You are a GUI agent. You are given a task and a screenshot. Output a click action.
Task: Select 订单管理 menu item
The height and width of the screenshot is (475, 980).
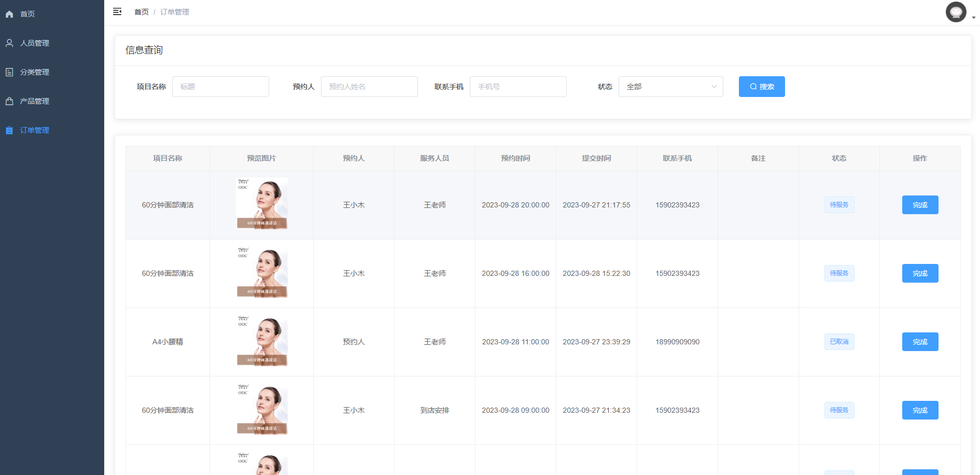[x=52, y=130]
